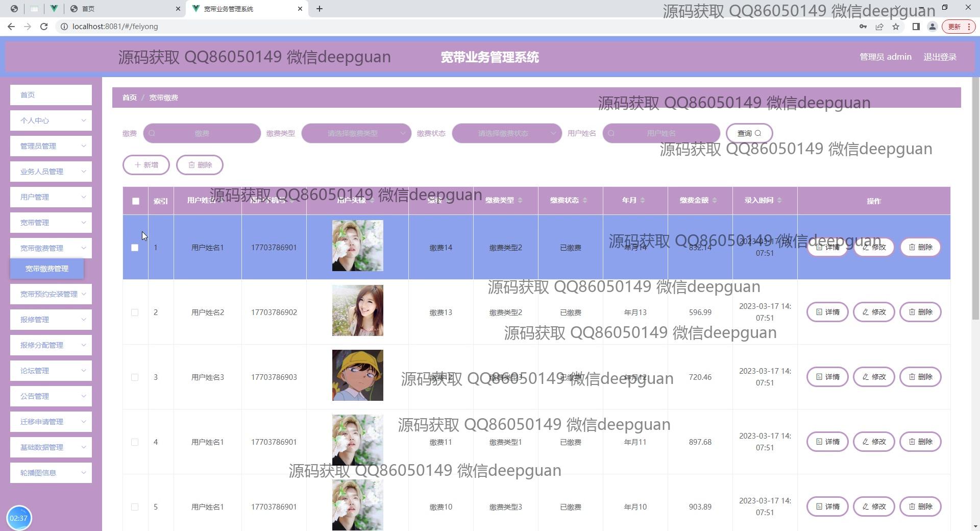Expand the 轮播图信息 sidebar menu
980x531 pixels.
click(x=51, y=473)
